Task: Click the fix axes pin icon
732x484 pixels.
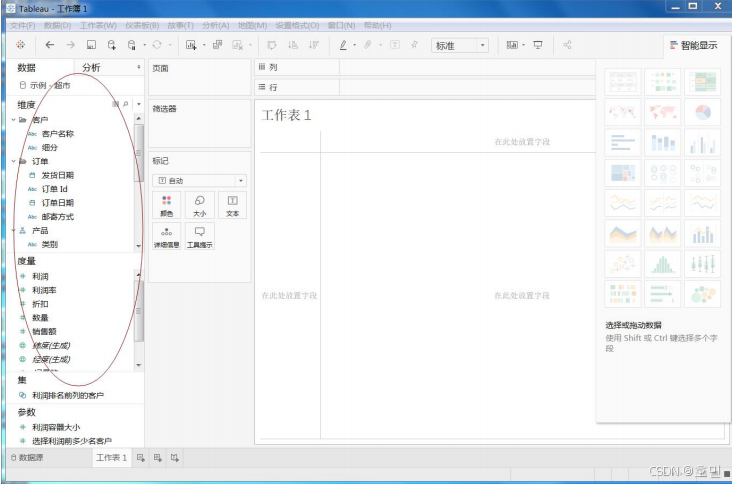Action: tap(415, 45)
